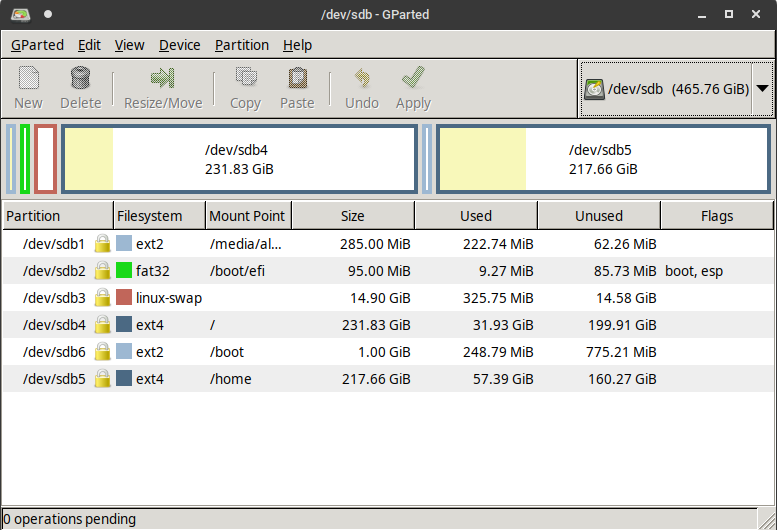
Task: Select the Resize/Move toolbar icon
Action: click(x=163, y=78)
